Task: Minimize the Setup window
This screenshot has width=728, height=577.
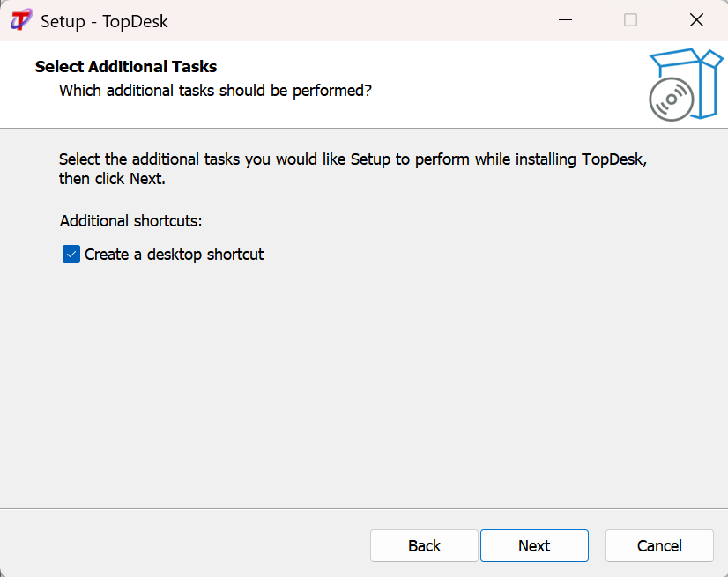Action: coord(564,20)
